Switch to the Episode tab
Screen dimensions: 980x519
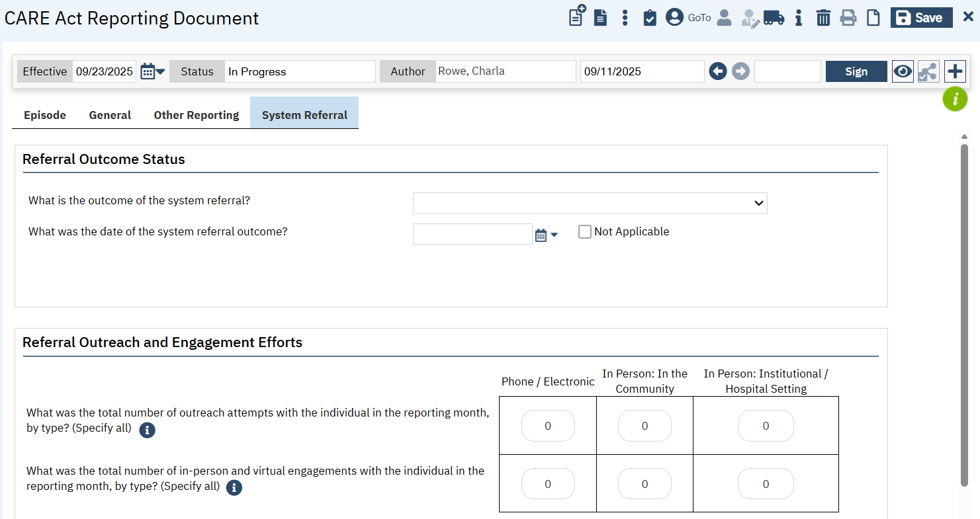pos(45,115)
